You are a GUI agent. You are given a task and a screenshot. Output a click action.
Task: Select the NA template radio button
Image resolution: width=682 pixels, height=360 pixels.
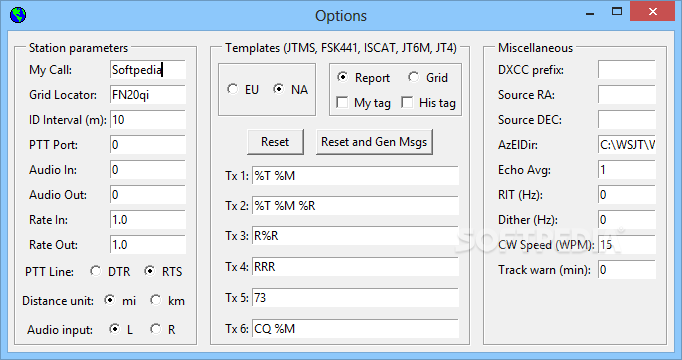coord(279,89)
